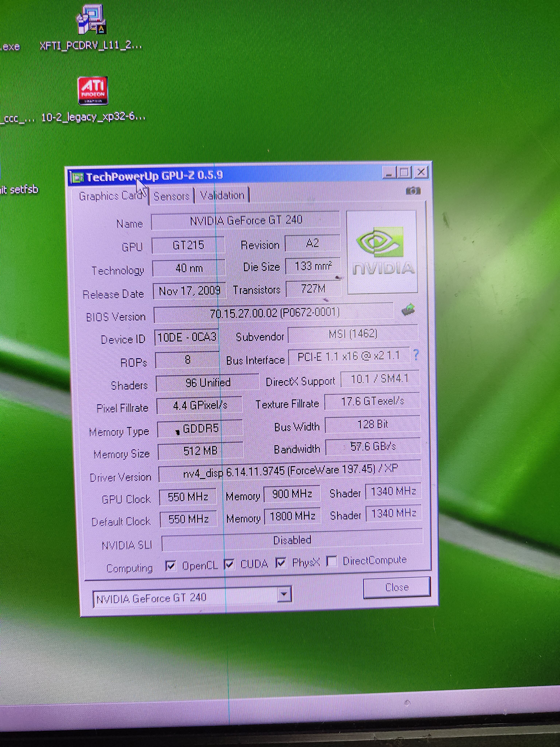Minimize the GPU-Z window
560x747 pixels.
pyautogui.click(x=389, y=173)
